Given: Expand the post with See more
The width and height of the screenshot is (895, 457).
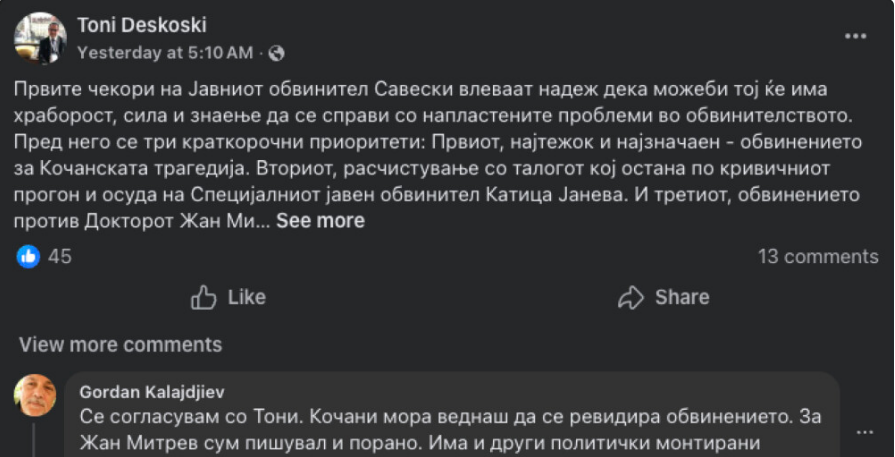Looking at the screenshot, I should click(320, 221).
